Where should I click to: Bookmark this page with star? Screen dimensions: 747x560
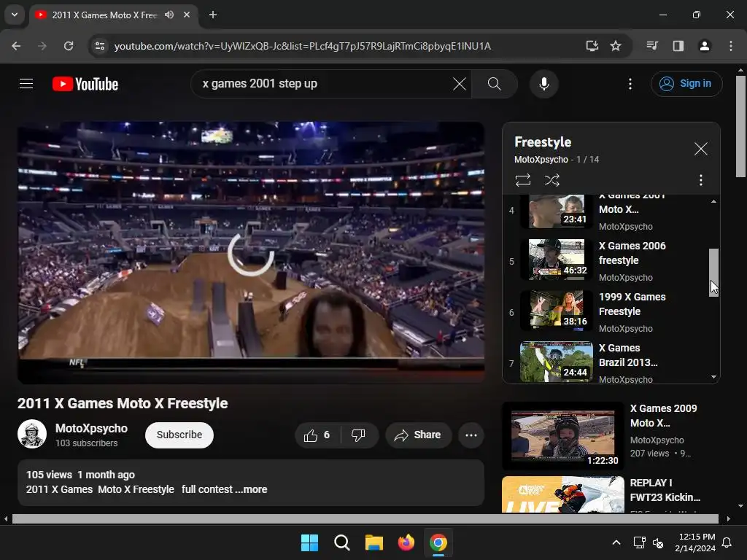click(616, 46)
